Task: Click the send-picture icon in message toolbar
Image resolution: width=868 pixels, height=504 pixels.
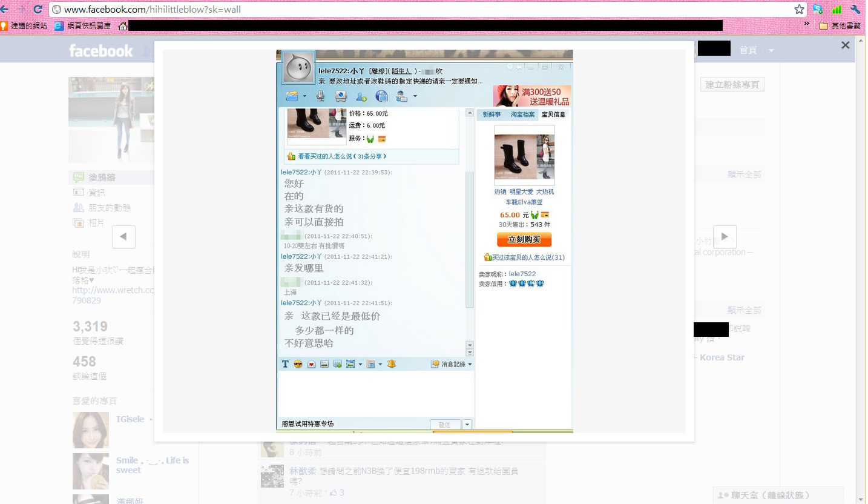Action: 324,364
